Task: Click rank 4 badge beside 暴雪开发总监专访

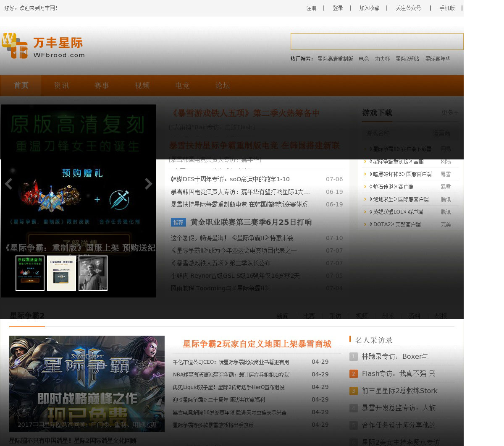Action: pyautogui.click(x=354, y=408)
